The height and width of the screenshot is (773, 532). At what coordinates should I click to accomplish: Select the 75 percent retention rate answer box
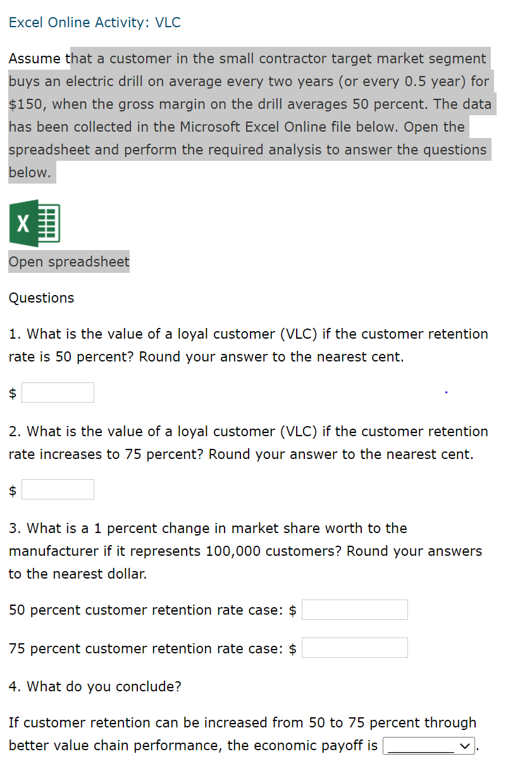(354, 648)
